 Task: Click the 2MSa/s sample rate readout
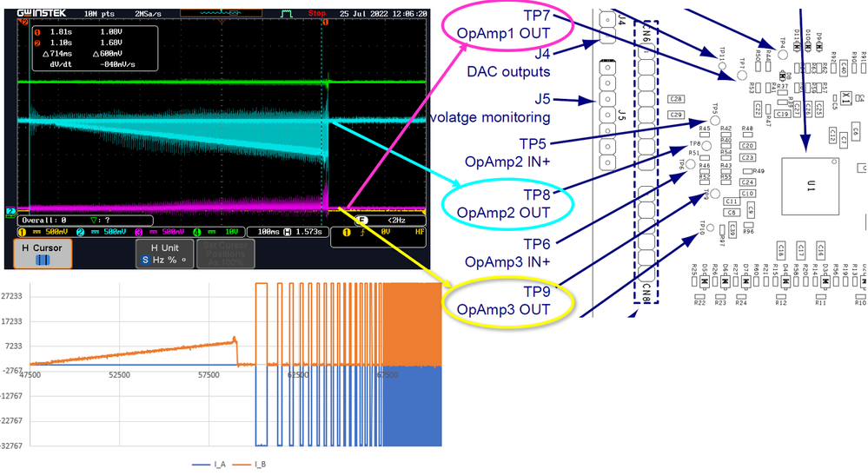(148, 13)
